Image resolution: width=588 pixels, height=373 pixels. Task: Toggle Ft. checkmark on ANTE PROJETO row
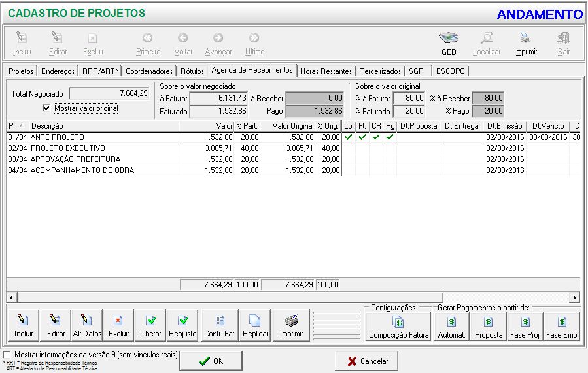pyautogui.click(x=362, y=137)
